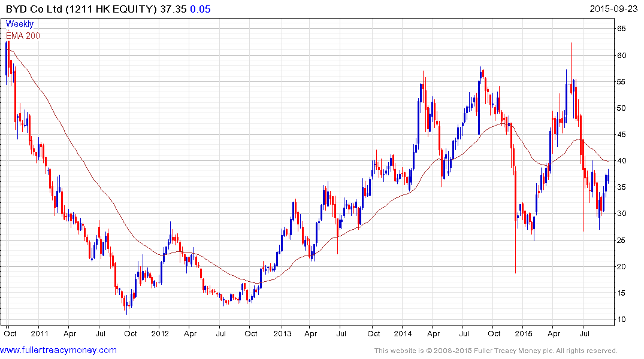Click the BYD Co Ltd chart title

point(81,9)
